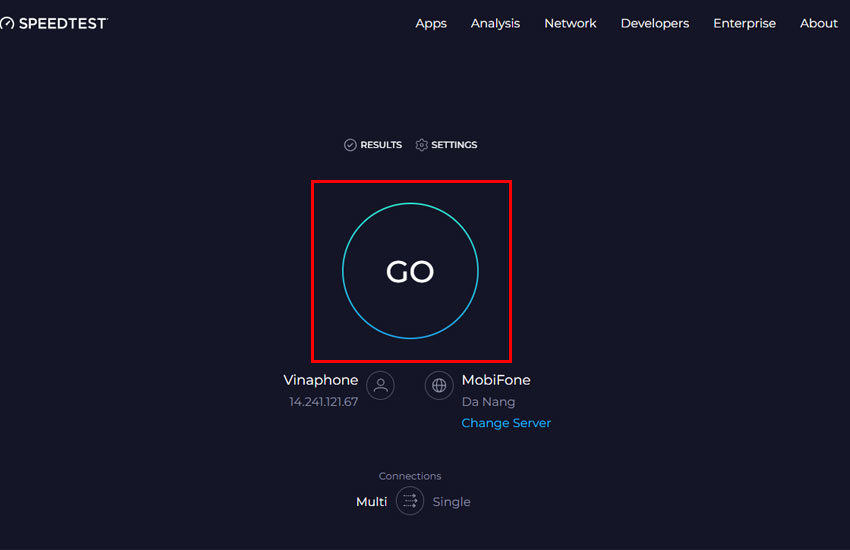Viewport: 850px width, 550px height.
Task: Click the MobiFone server name
Action: pyautogui.click(x=496, y=380)
